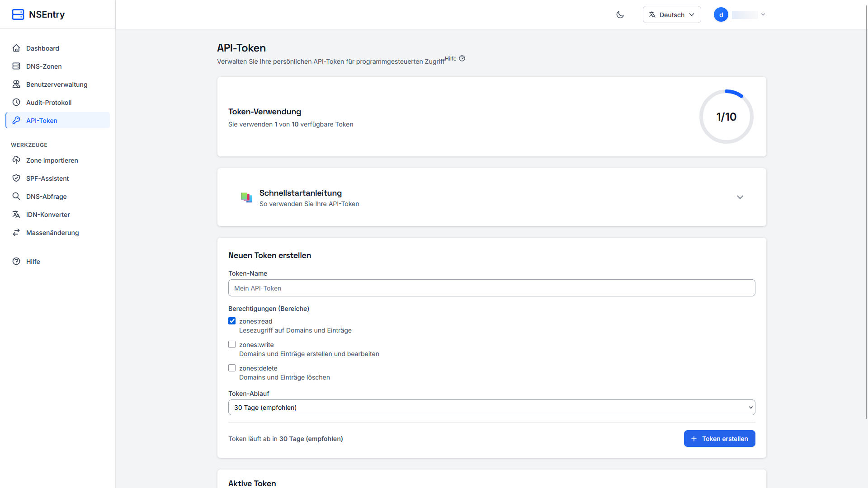Uncheck the zones:read permission checkbox

[232, 321]
